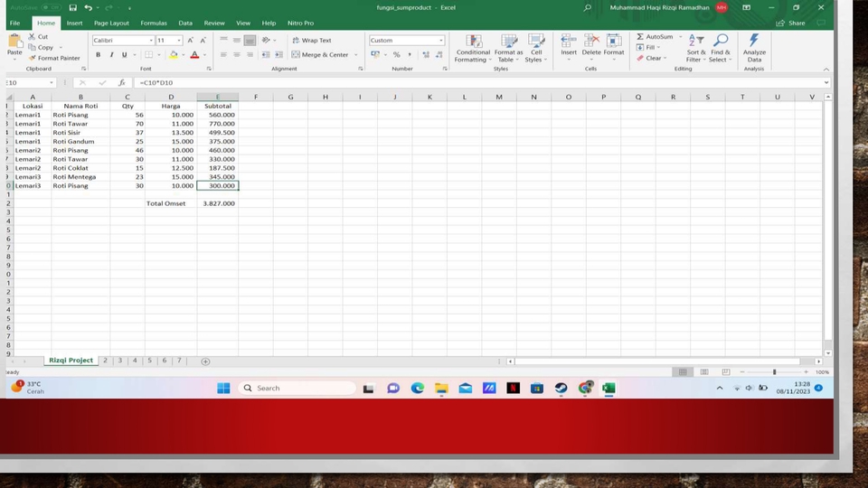This screenshot has height=488, width=868.
Task: Open the Calibri font name dropdown
Action: [x=151, y=41]
